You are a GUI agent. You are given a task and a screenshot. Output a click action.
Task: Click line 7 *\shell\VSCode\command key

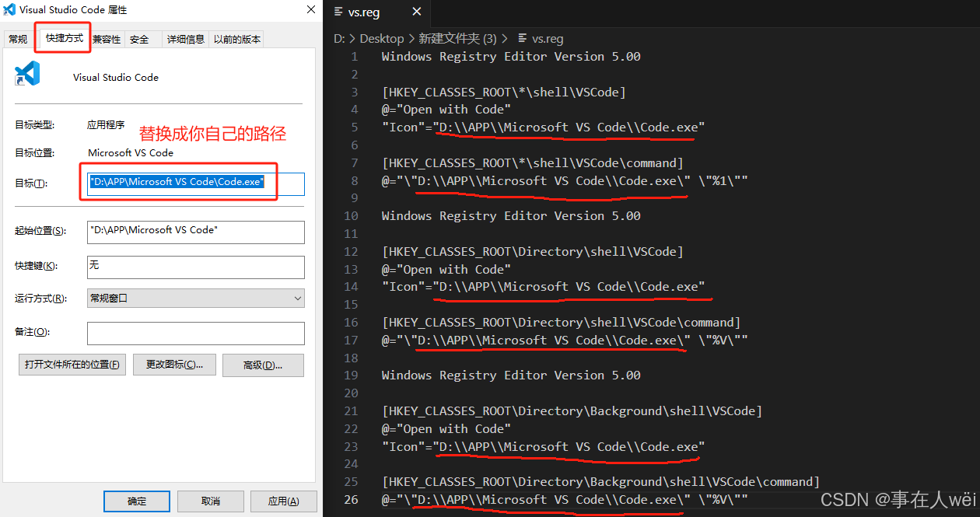click(533, 163)
